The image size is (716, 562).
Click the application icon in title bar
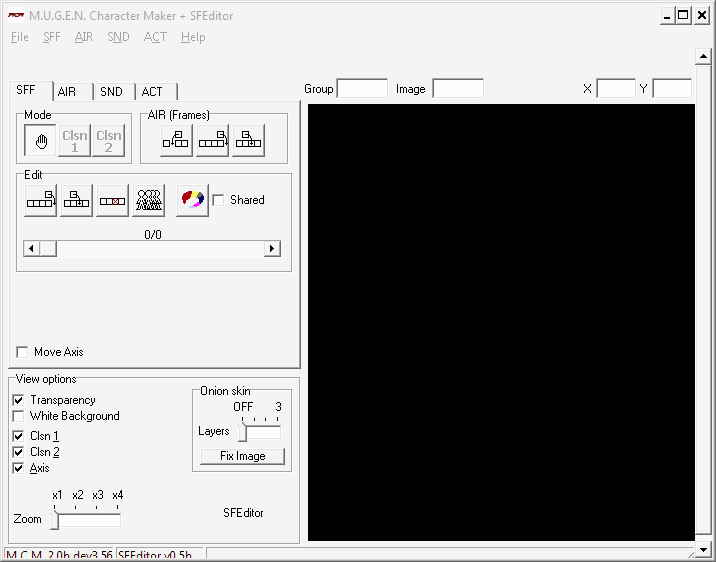point(16,16)
